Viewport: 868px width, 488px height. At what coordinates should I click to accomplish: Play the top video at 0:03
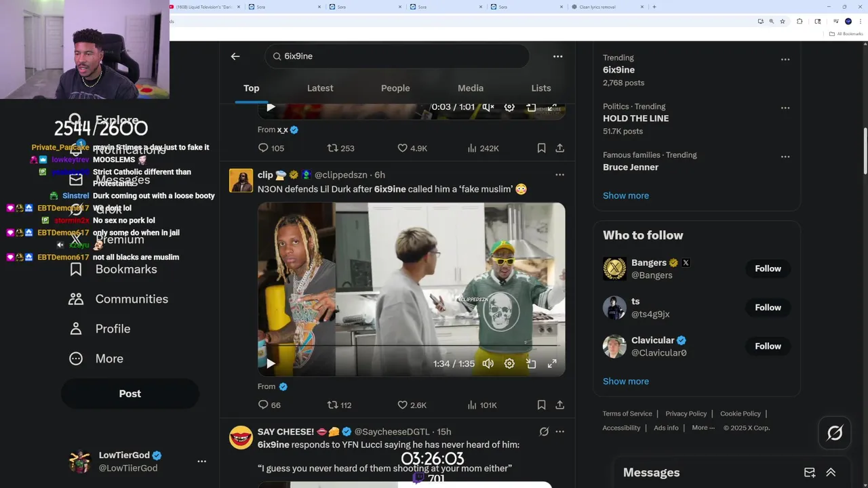(x=271, y=107)
